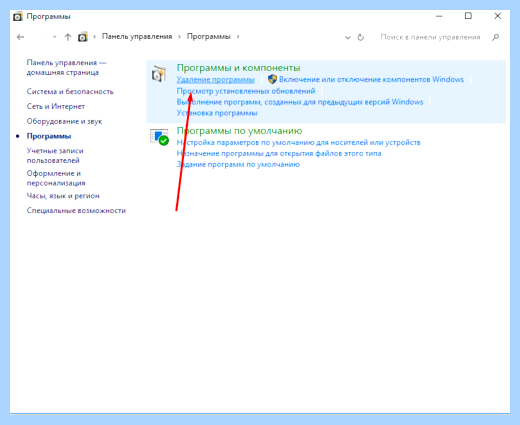Expand chevron after 'Программы' breadcrumb
This screenshot has width=520, height=425.
coord(238,37)
